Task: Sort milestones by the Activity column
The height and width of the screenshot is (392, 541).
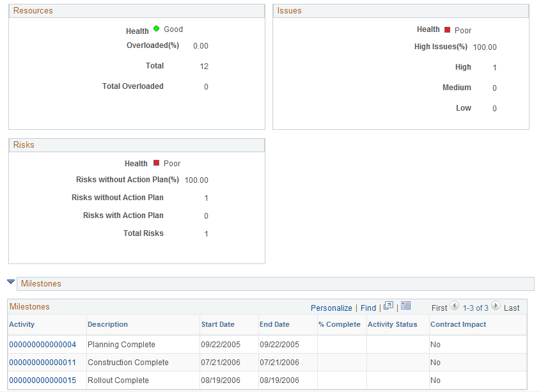Action: tap(22, 324)
